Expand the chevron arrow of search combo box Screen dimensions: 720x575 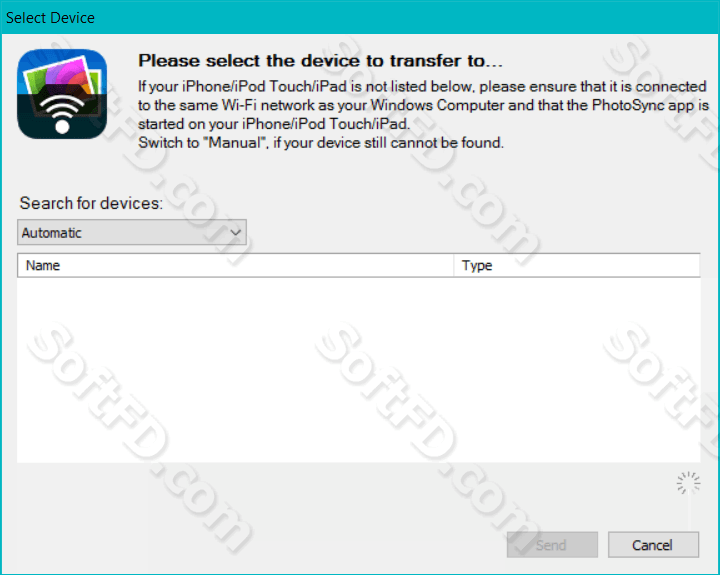pos(236,232)
